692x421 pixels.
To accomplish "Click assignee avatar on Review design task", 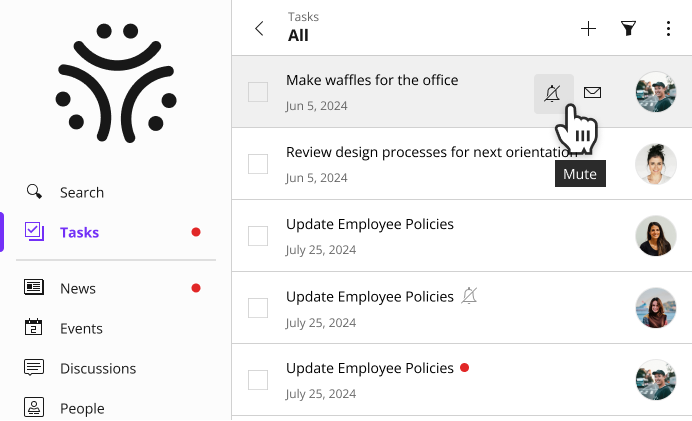I will pos(656,164).
